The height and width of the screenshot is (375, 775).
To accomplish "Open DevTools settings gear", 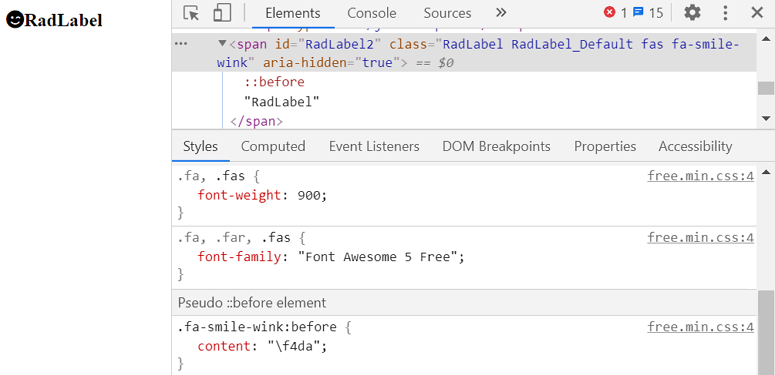I will (x=692, y=13).
